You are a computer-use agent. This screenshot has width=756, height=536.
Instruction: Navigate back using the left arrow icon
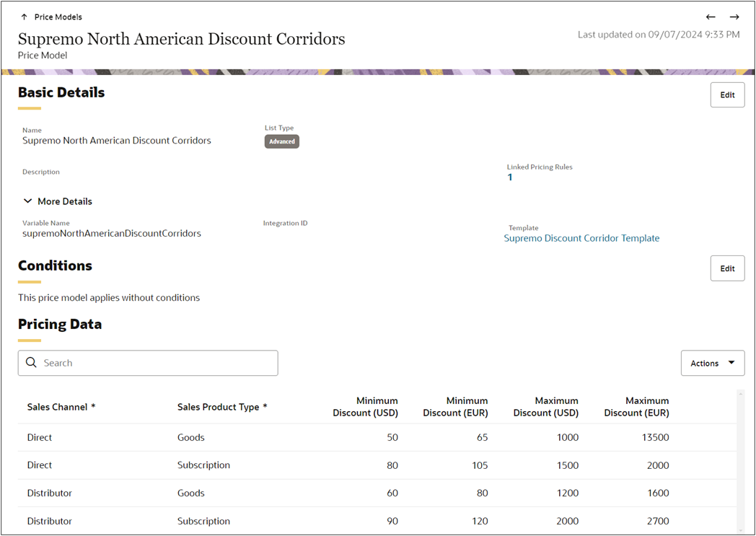pos(711,17)
